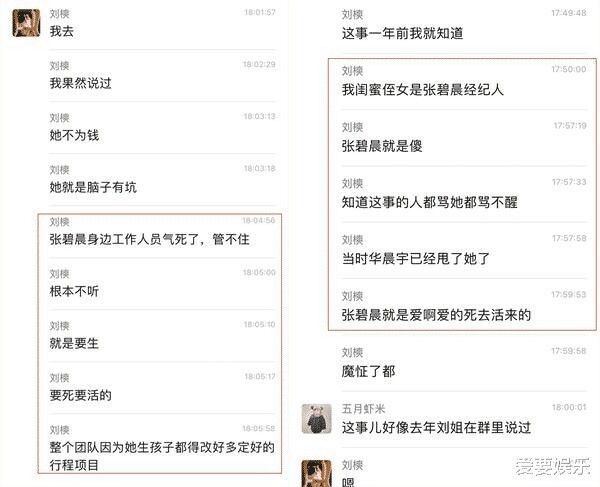Image resolution: width=600 pixels, height=487 pixels.
Task: Select message 我闺蜜侄女是张碧晨经纪人
Action: click(422, 90)
